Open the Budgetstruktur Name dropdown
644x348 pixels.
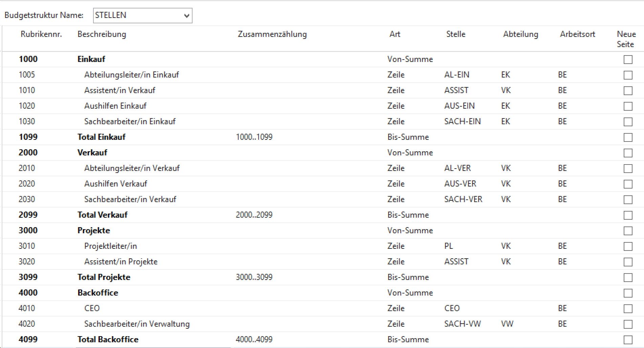point(186,16)
